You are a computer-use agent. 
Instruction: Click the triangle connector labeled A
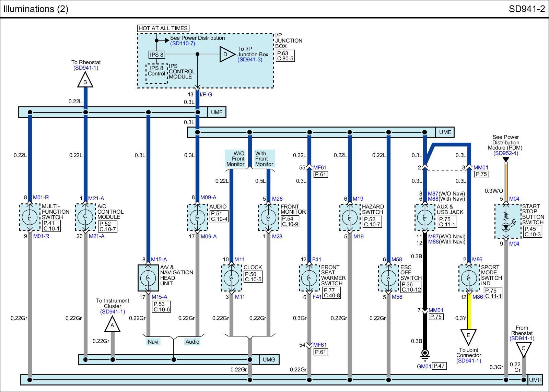[112, 325]
